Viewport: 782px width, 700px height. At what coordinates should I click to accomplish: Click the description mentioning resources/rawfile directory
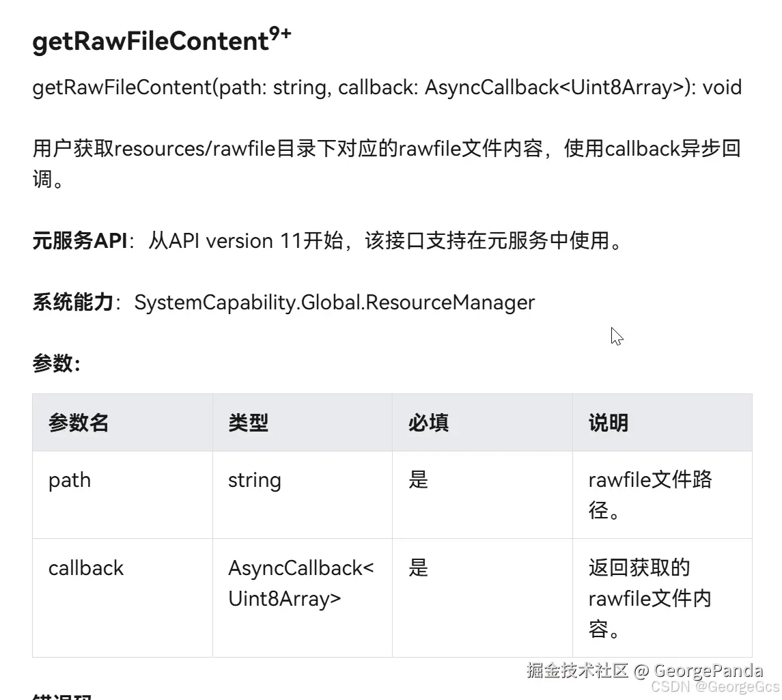387,163
